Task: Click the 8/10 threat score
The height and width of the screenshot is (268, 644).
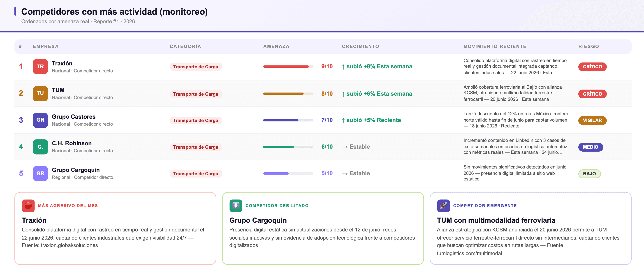Action: point(327,94)
